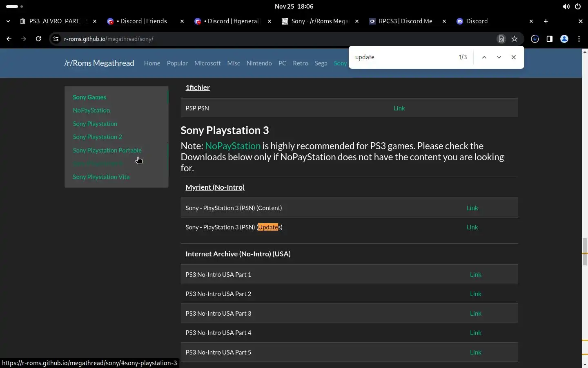Switch to the last Discord tab
588x368 pixels.
477,21
